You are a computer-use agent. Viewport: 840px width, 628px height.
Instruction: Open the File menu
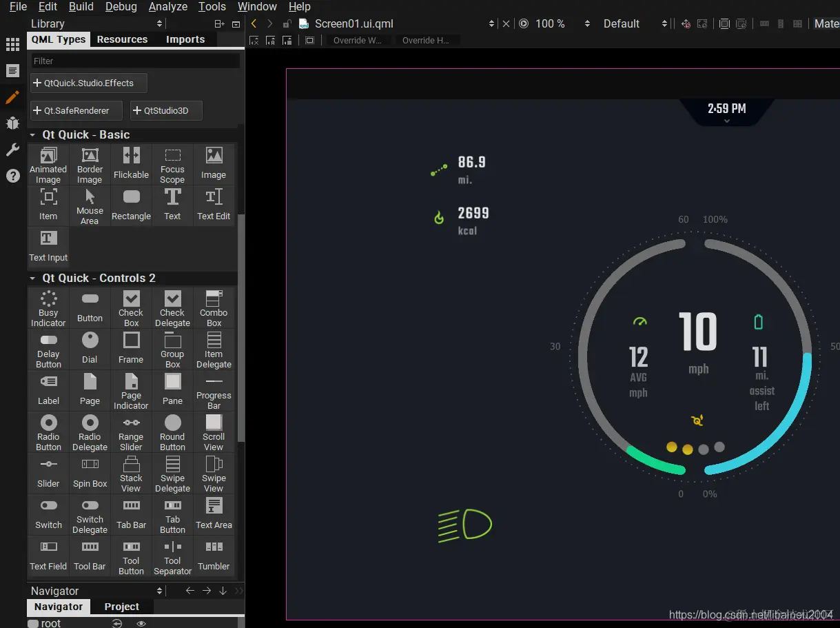tap(18, 6)
